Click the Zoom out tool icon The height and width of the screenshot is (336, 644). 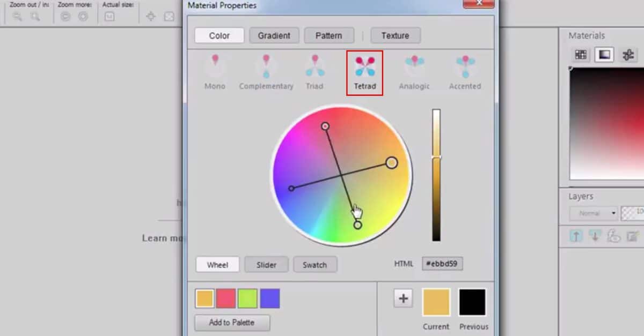[x=17, y=16]
